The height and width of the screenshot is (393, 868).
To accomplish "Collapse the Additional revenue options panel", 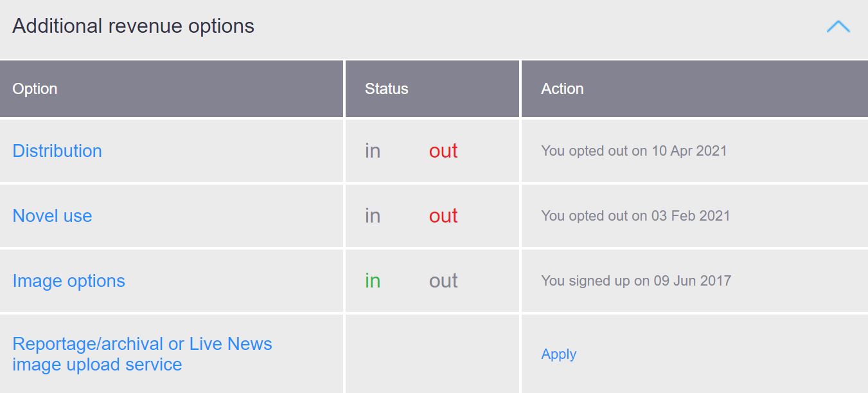I will (x=838, y=26).
